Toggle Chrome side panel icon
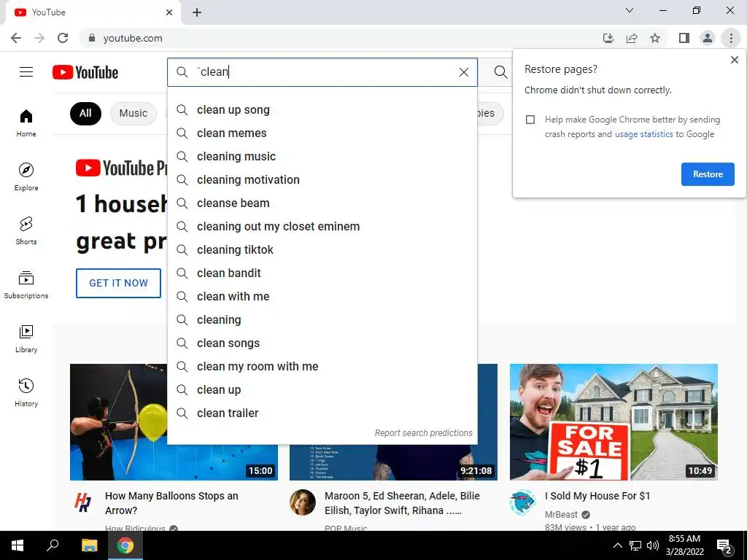This screenshot has width=747, height=560. click(x=684, y=38)
